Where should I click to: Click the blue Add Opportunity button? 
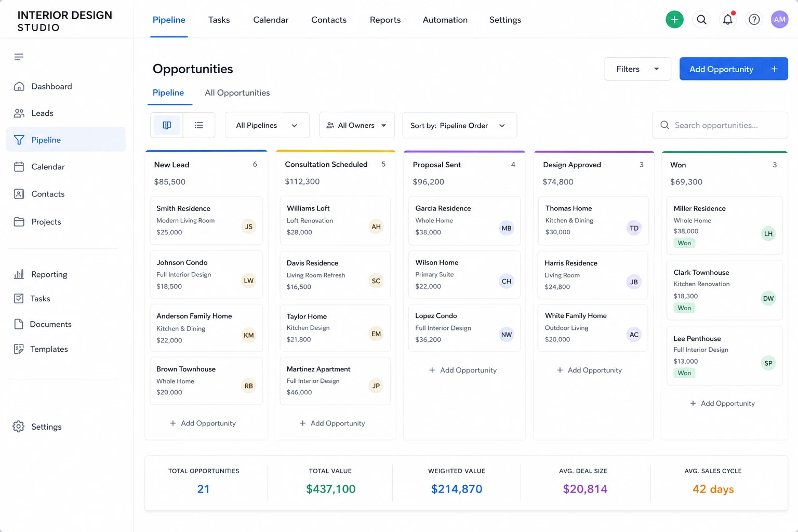(x=734, y=69)
